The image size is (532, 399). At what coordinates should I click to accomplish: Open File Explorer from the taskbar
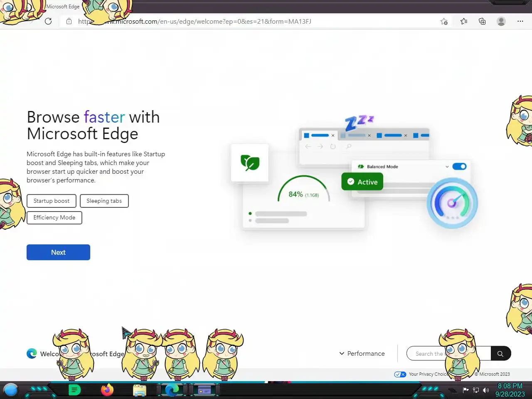coord(140,390)
